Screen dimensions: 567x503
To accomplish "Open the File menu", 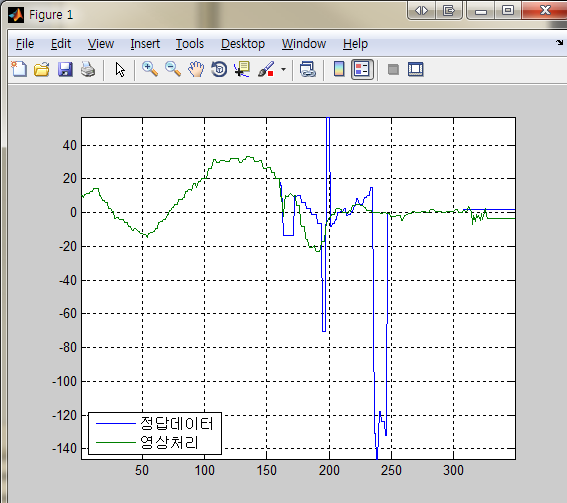I will (25, 44).
